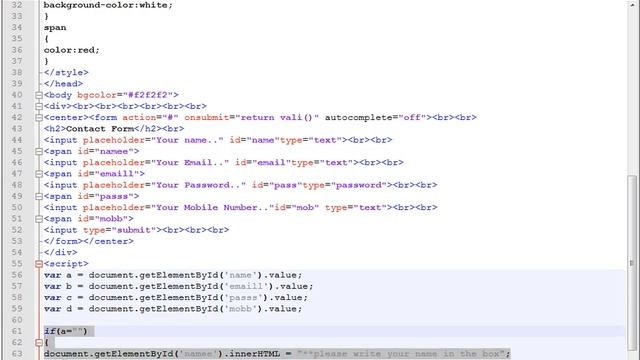Screen dimensions: 640x360
Task: Click the 'if(a=="")' statement
Action: pyautogui.click(x=66, y=331)
